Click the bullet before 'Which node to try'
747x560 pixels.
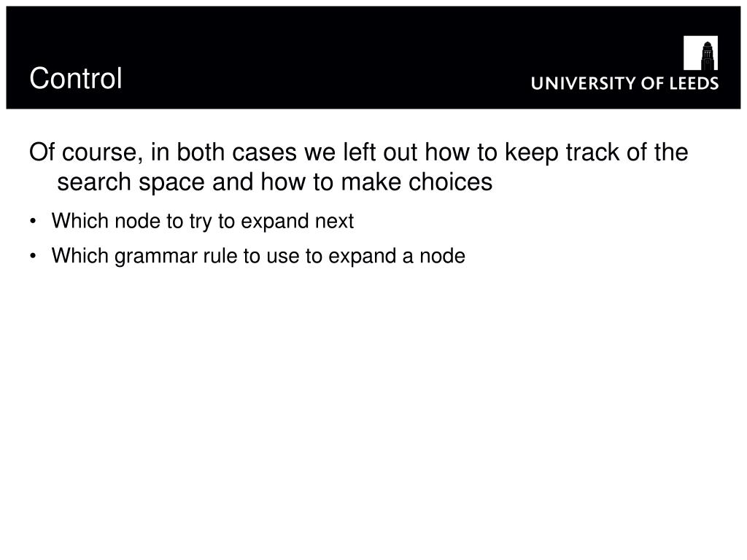point(33,222)
